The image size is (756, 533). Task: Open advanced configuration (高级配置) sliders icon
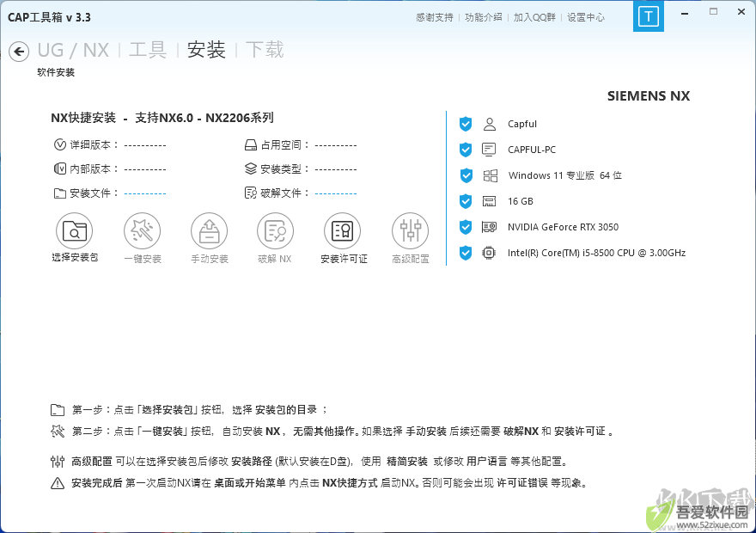point(411,231)
